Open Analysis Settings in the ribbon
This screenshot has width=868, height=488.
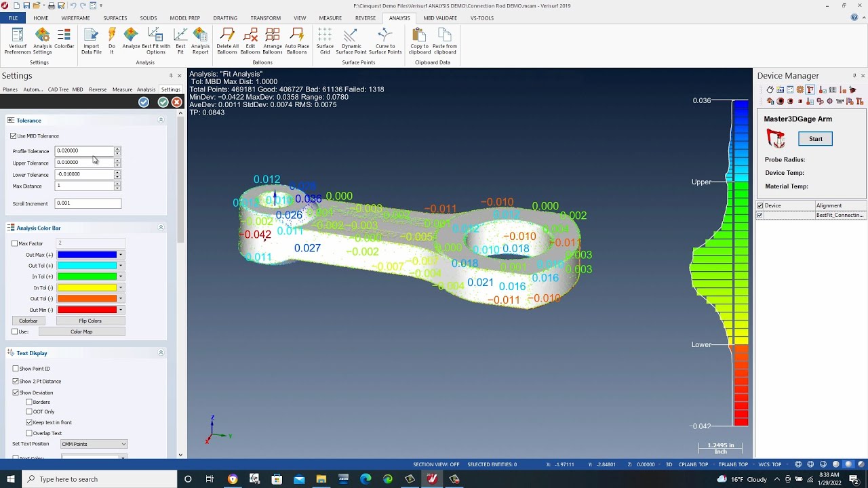click(x=42, y=41)
